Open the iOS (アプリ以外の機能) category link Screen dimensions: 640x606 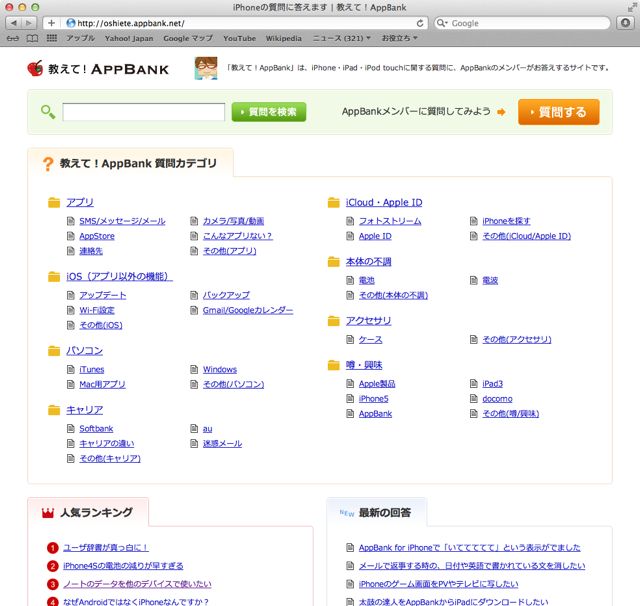point(120,277)
